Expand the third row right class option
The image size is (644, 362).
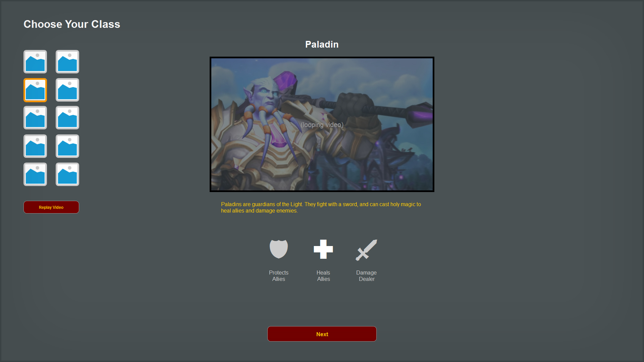[x=67, y=118]
